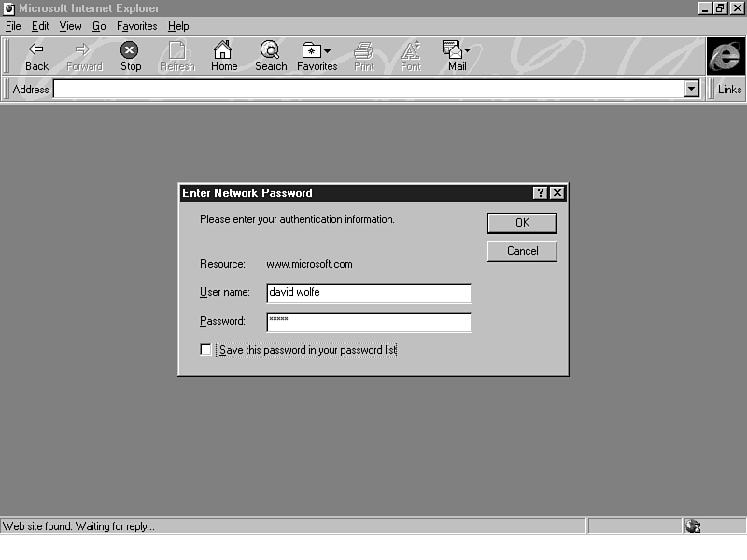The height and width of the screenshot is (560, 747).
Task: Open the View menu
Action: [x=70, y=26]
